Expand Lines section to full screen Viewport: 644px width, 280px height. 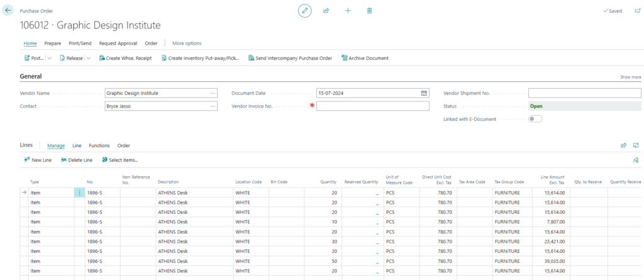point(636,145)
